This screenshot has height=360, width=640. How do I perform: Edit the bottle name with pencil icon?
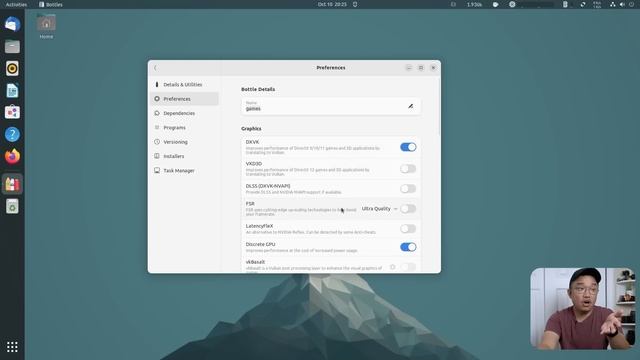click(410, 106)
